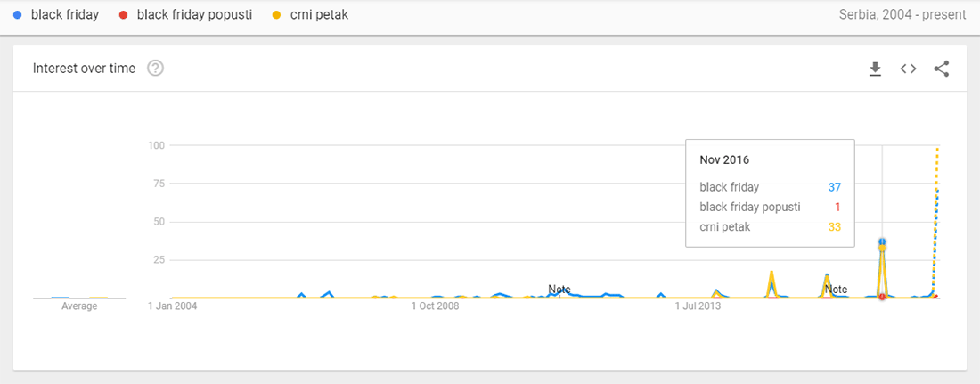Select the red dot for black friday popusti
980x384 pixels.
(123, 15)
